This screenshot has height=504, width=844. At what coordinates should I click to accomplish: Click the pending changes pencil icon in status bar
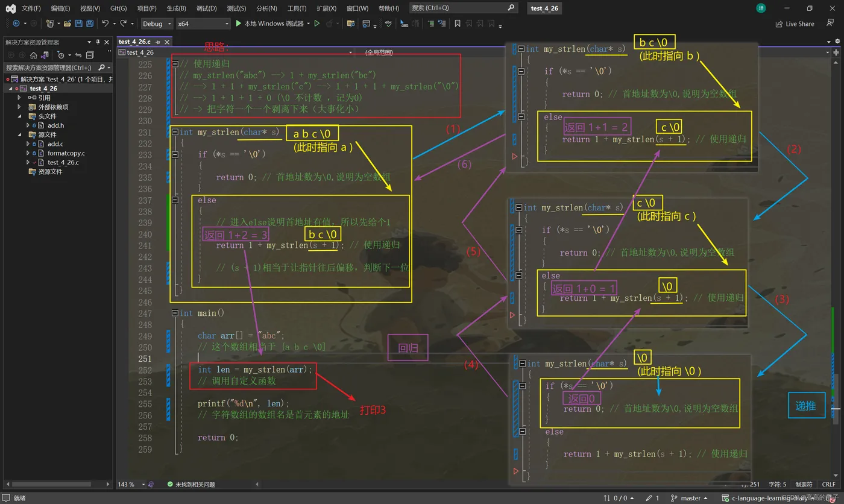[x=649, y=498]
